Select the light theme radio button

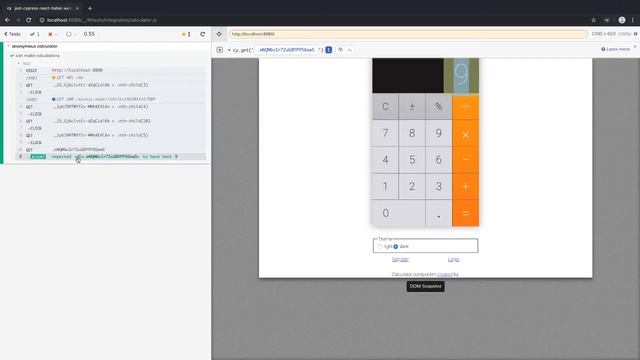tap(380, 247)
